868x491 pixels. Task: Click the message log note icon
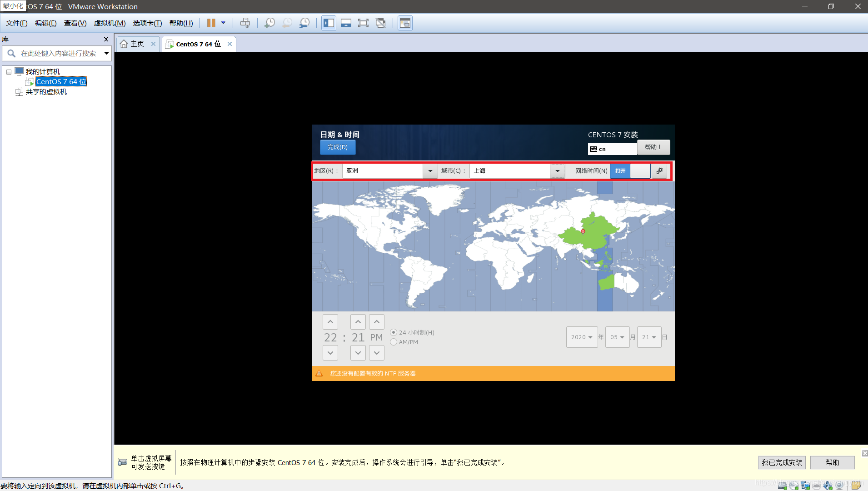pos(856,485)
